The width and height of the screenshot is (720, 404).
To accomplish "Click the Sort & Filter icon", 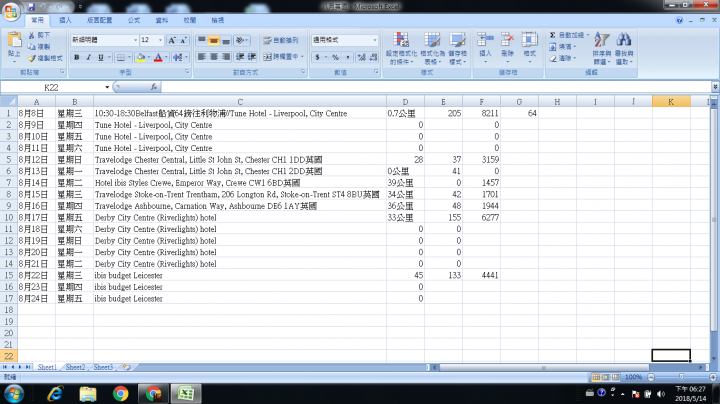I will click(x=602, y=40).
